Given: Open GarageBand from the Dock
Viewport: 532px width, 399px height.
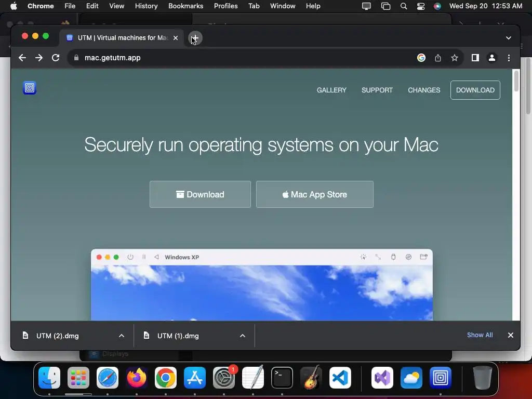Looking at the screenshot, I should tap(311, 378).
